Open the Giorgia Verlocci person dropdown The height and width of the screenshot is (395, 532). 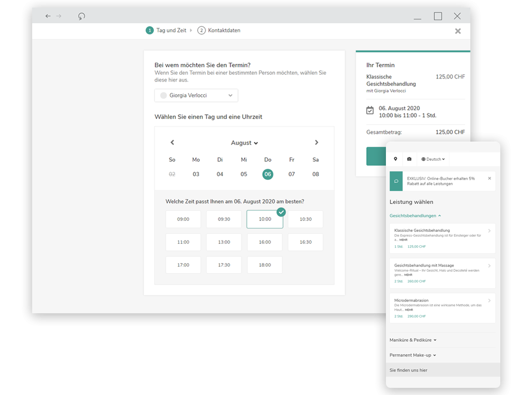click(x=196, y=95)
